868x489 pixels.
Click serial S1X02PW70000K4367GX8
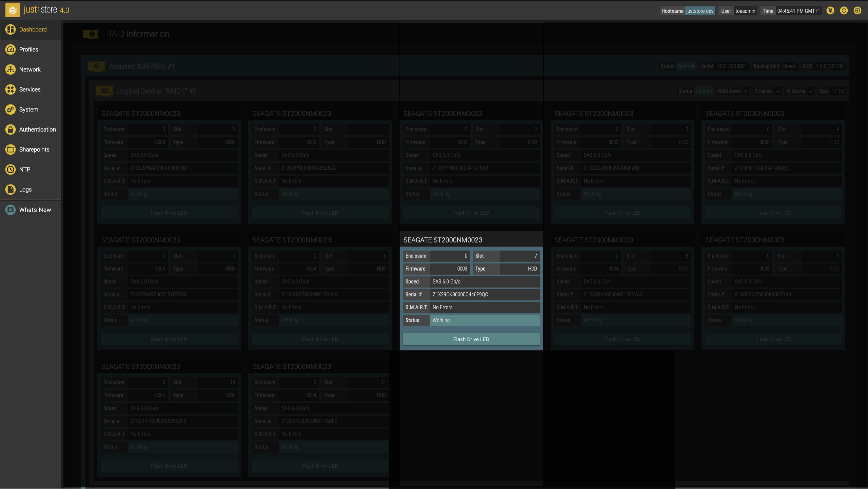coord(763,295)
